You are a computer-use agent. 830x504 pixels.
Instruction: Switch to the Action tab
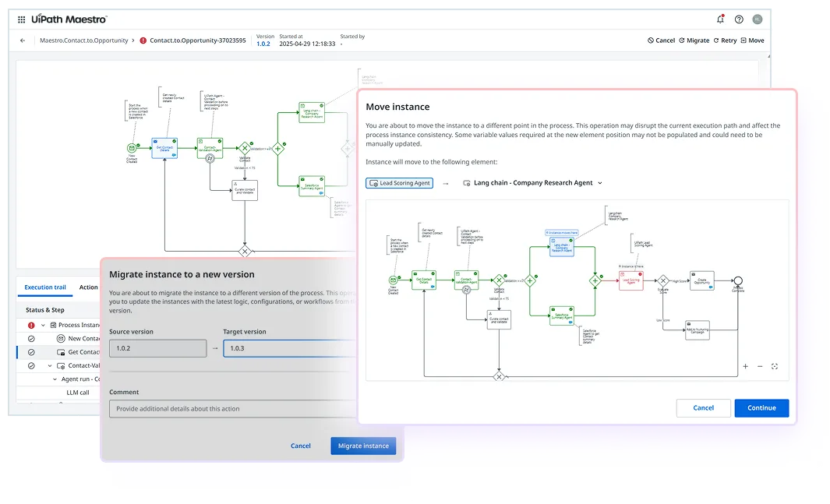88,287
